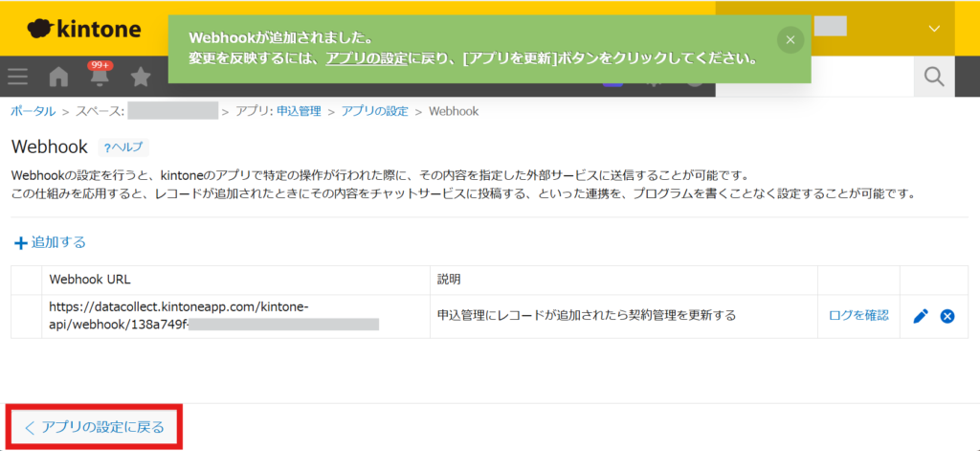
Task: Open the ヘルプ link beside Webhook heading
Action: pos(122,147)
